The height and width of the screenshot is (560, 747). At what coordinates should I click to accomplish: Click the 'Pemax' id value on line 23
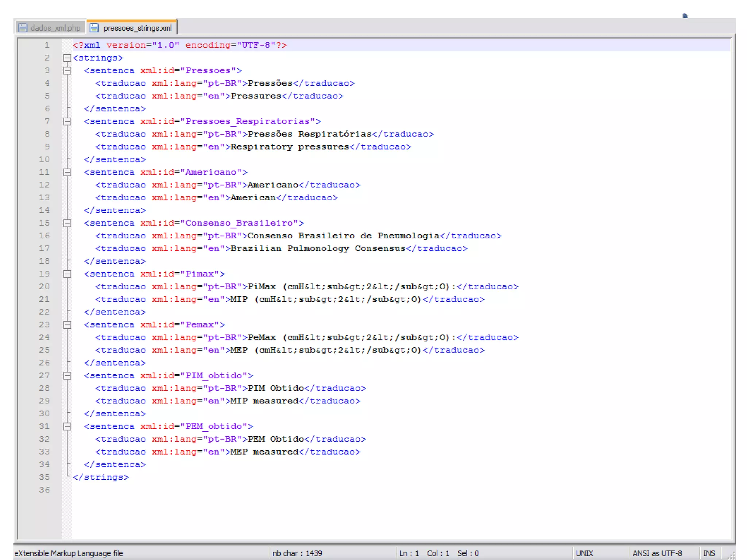[x=200, y=325]
